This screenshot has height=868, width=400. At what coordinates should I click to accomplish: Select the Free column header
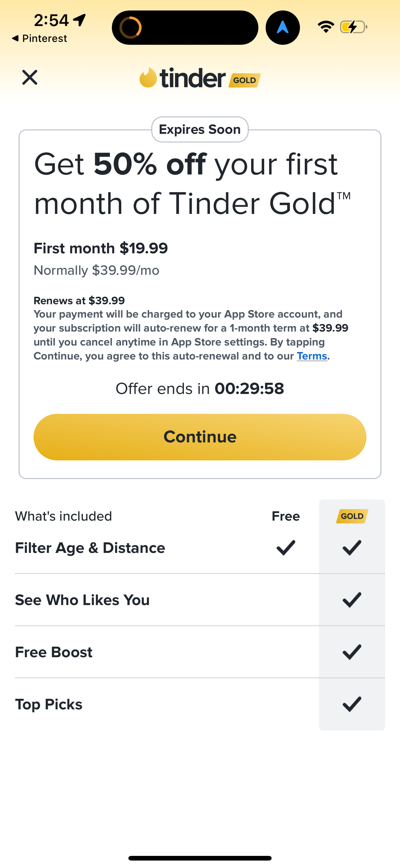coord(286,516)
